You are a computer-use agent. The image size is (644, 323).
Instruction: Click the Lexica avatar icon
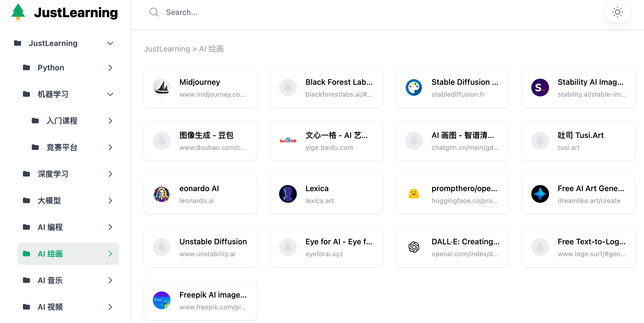pos(288,194)
